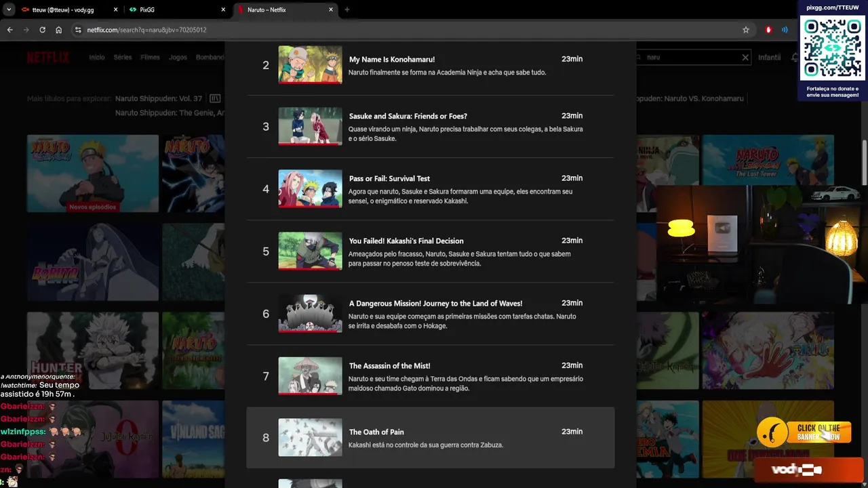Click the orange Click on the Banner Now overlay
The height and width of the screenshot is (488, 868).
click(x=804, y=432)
